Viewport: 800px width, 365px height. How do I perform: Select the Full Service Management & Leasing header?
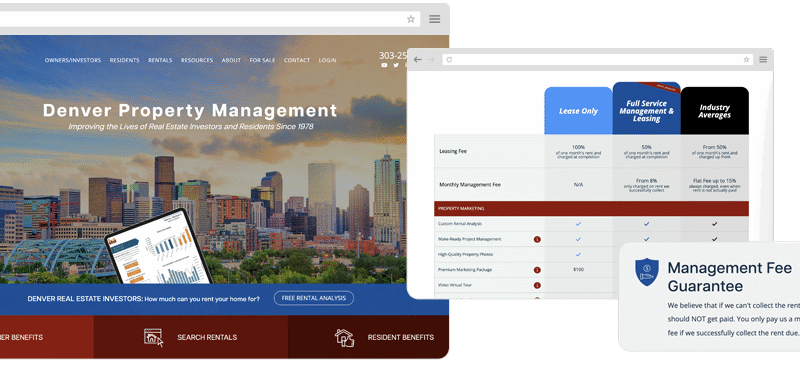pyautogui.click(x=646, y=109)
